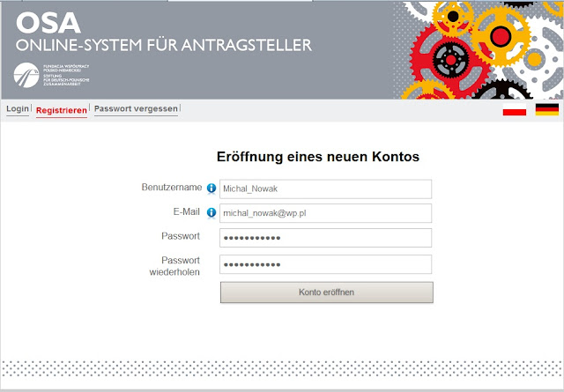Screen dimensions: 564x392
Task: Focus the E-Mail input field
Action: [x=325, y=213]
